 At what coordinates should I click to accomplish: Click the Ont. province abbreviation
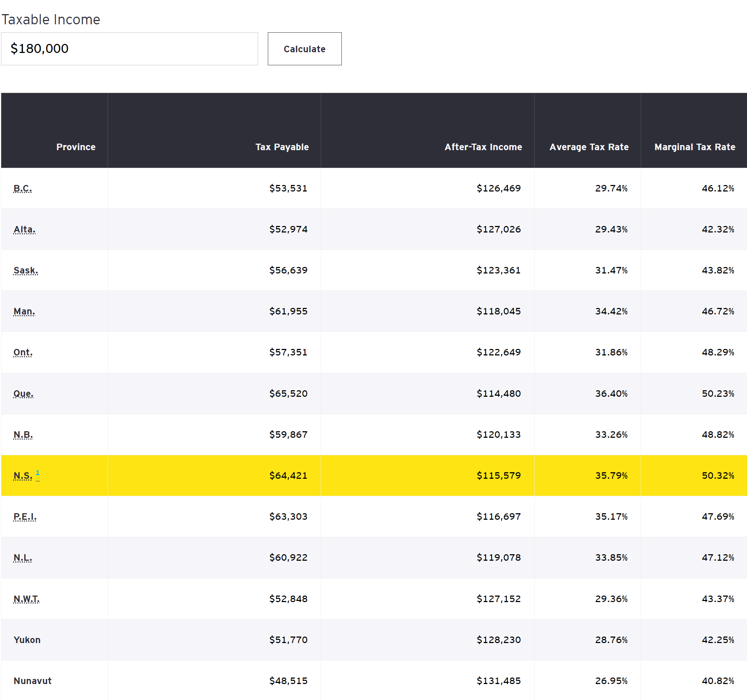23,352
